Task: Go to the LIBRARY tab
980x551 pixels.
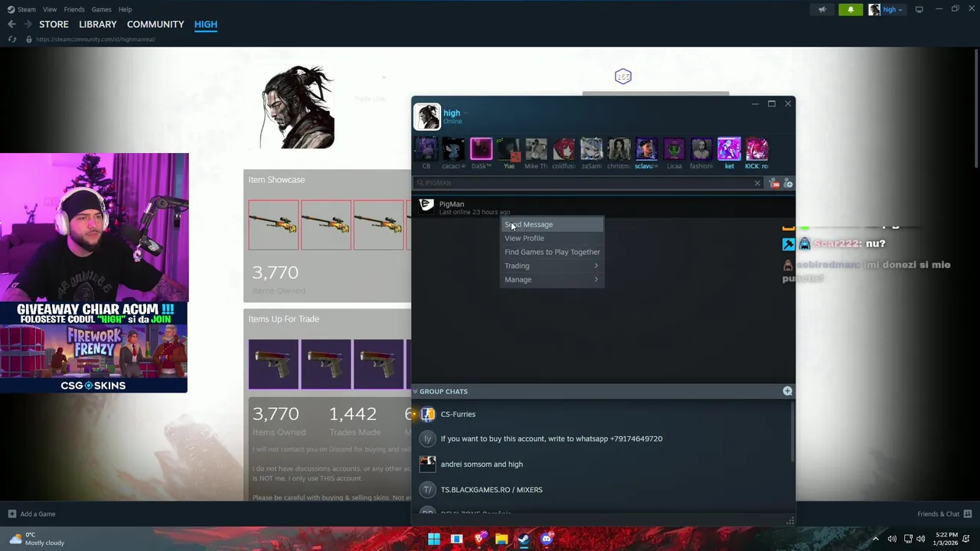Action: (98, 24)
